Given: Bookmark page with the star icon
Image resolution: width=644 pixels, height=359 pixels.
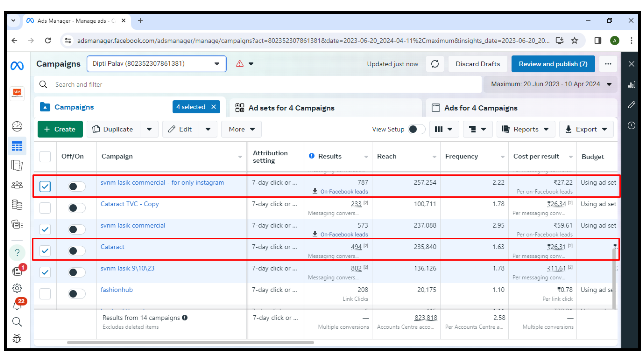Looking at the screenshot, I should [x=574, y=41].
